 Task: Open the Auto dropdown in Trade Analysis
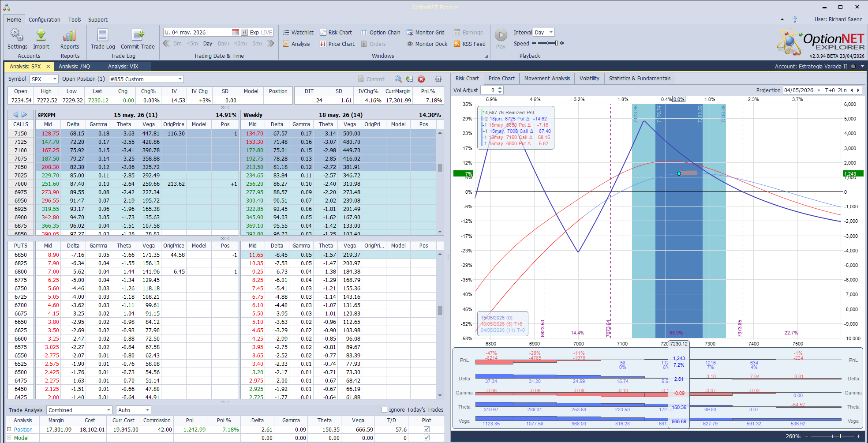[147, 410]
